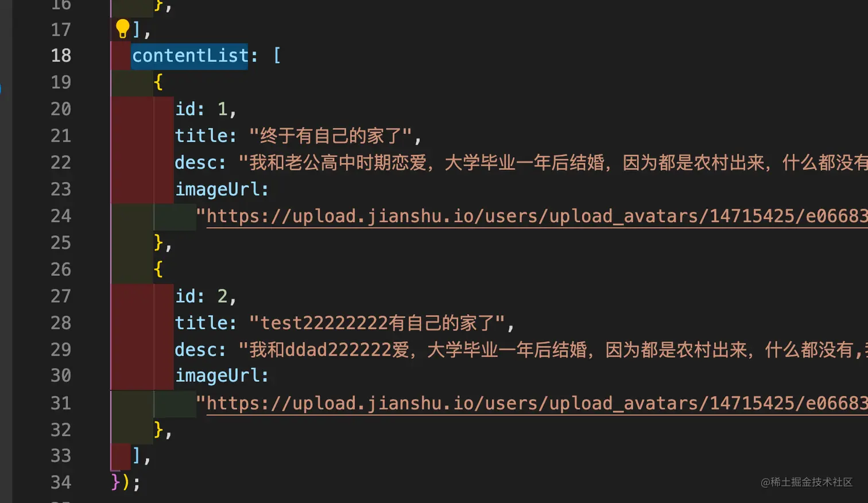Click the opening brace on line 26

(158, 269)
